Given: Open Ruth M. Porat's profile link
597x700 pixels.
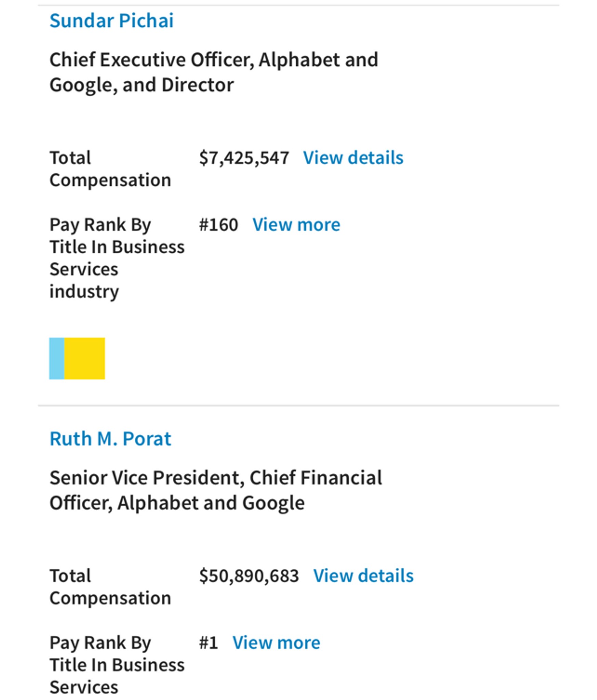Looking at the screenshot, I should [x=110, y=439].
